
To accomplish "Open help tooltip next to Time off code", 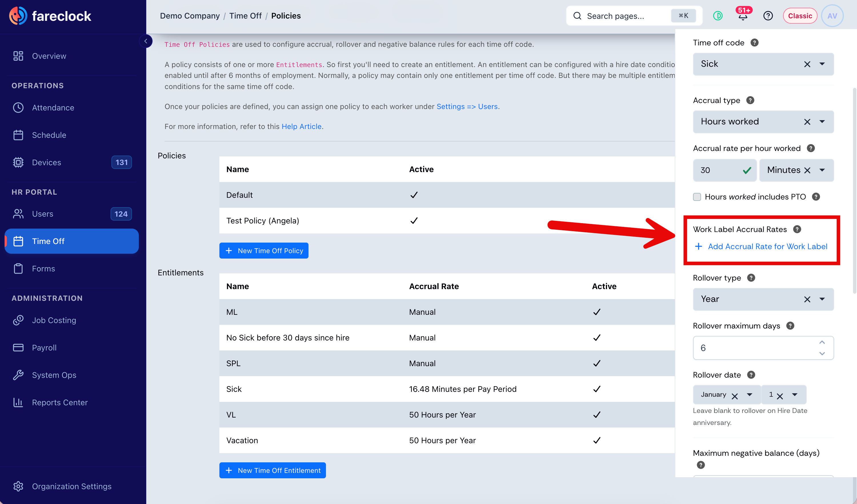I will 754,43.
